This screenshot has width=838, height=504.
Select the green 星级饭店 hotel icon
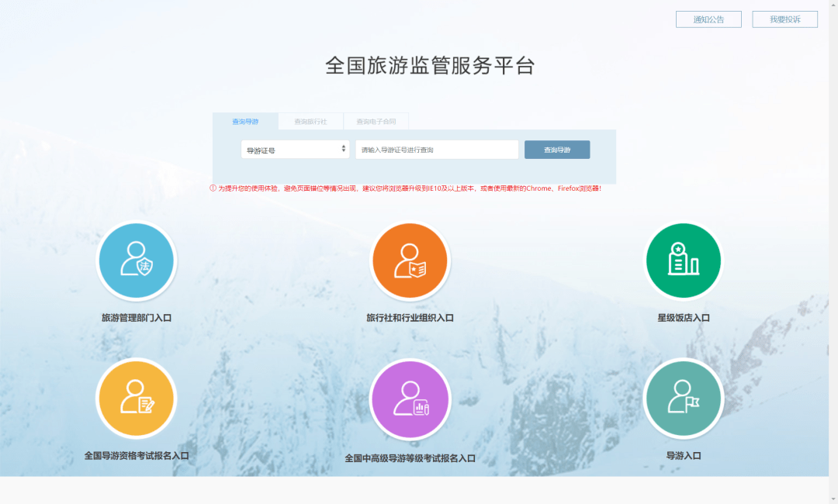click(683, 261)
